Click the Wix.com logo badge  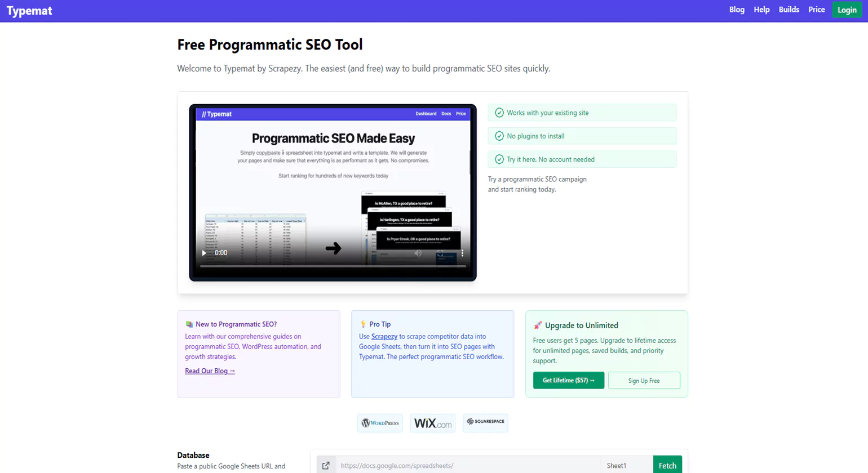click(x=432, y=423)
